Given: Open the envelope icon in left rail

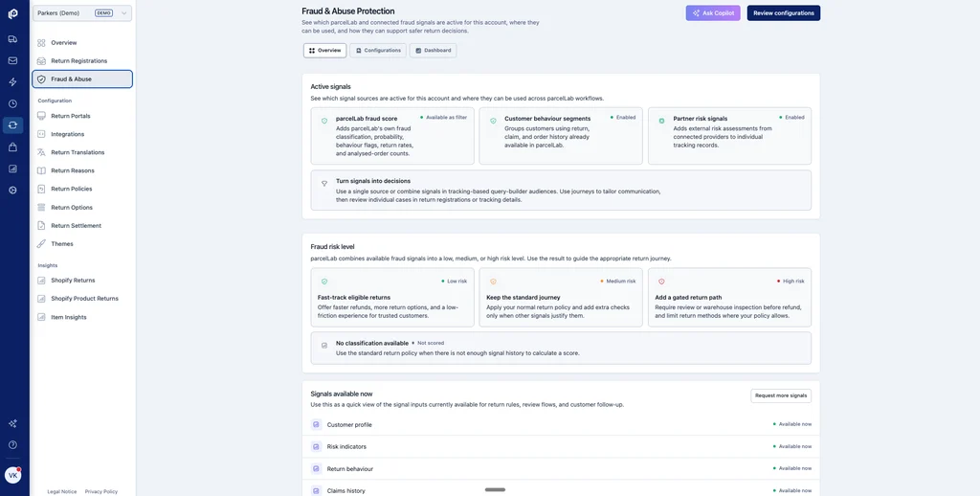Looking at the screenshot, I should tap(12, 60).
